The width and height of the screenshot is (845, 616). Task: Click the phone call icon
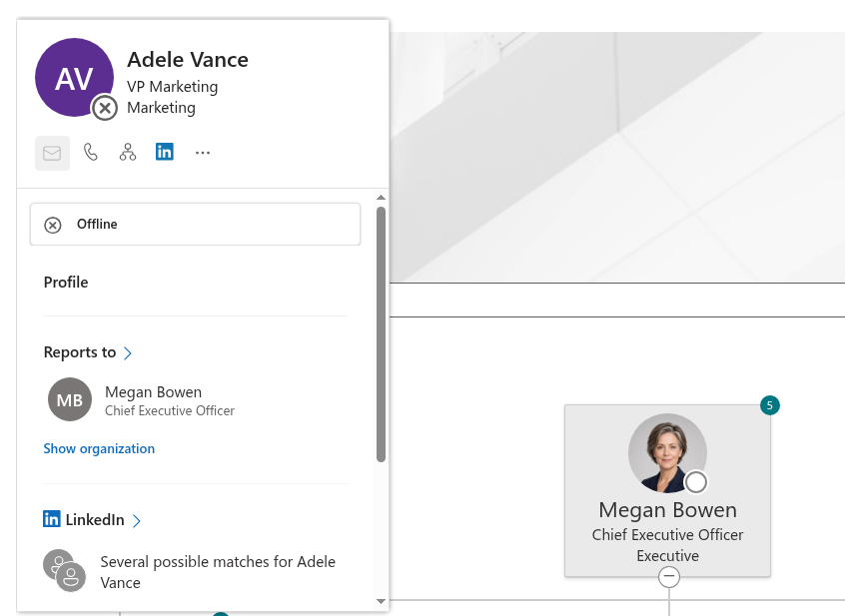[91, 153]
